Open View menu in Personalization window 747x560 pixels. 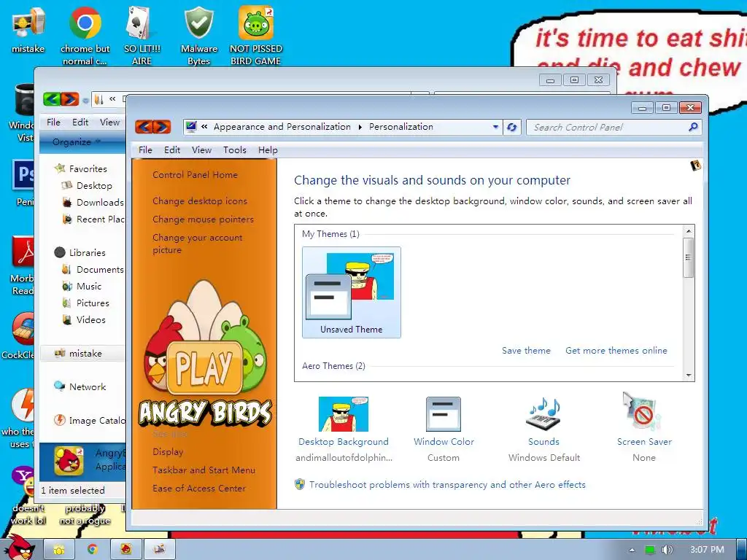point(201,150)
